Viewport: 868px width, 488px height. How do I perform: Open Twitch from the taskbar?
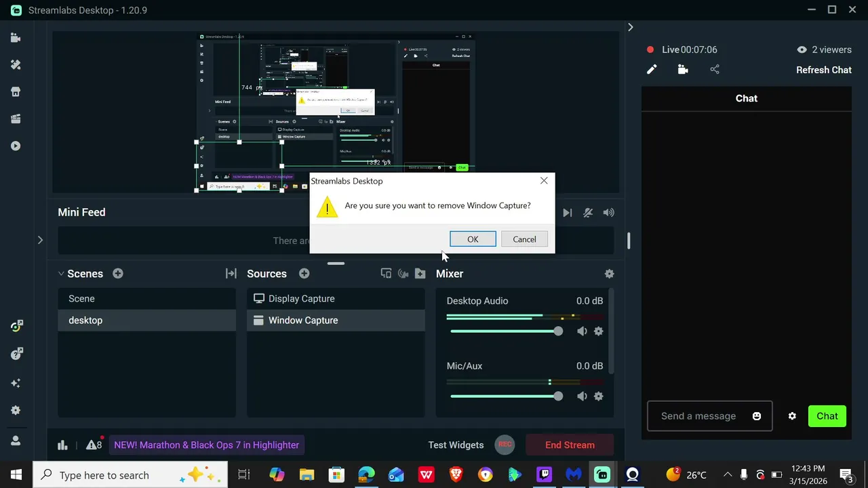click(544, 475)
